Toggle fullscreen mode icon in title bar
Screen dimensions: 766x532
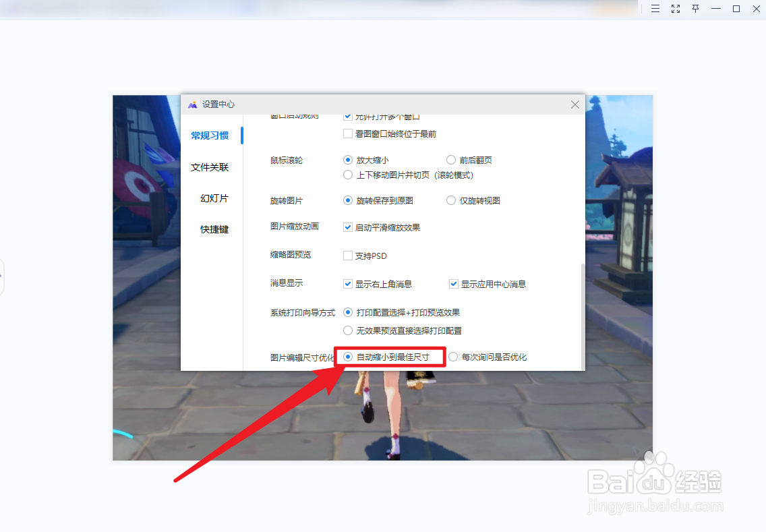(x=676, y=9)
